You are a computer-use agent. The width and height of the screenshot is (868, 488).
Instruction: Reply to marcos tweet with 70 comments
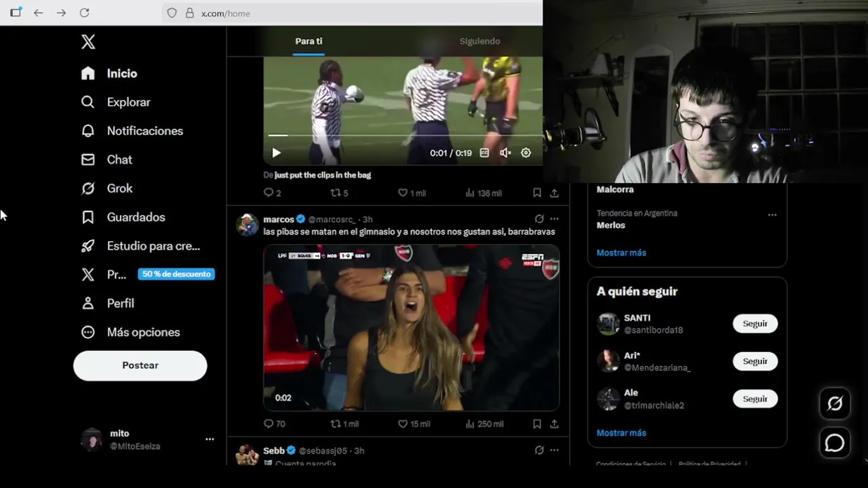[x=275, y=424]
